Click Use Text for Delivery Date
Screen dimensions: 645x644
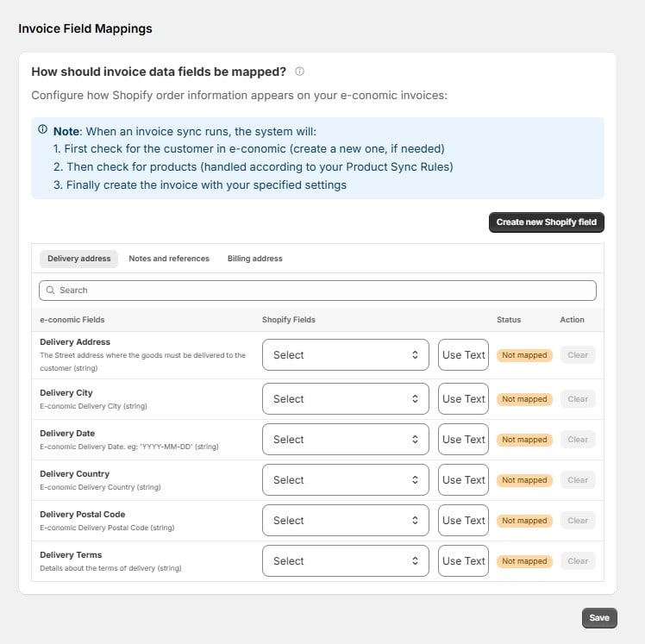(x=464, y=439)
